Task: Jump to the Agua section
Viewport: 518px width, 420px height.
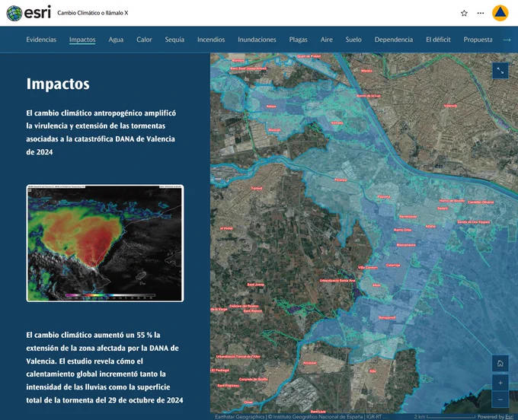Action: click(x=116, y=40)
